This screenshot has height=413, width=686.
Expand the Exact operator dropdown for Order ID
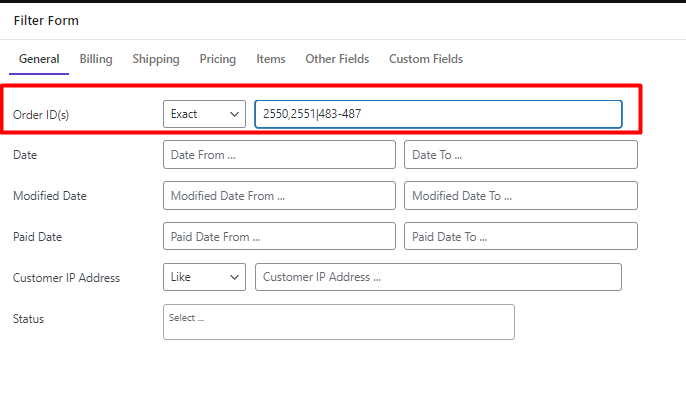click(x=204, y=114)
